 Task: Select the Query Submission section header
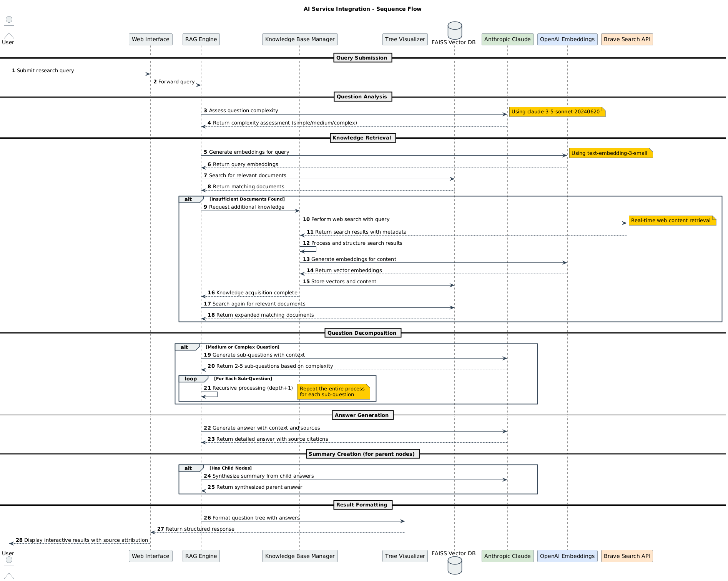tap(362, 58)
